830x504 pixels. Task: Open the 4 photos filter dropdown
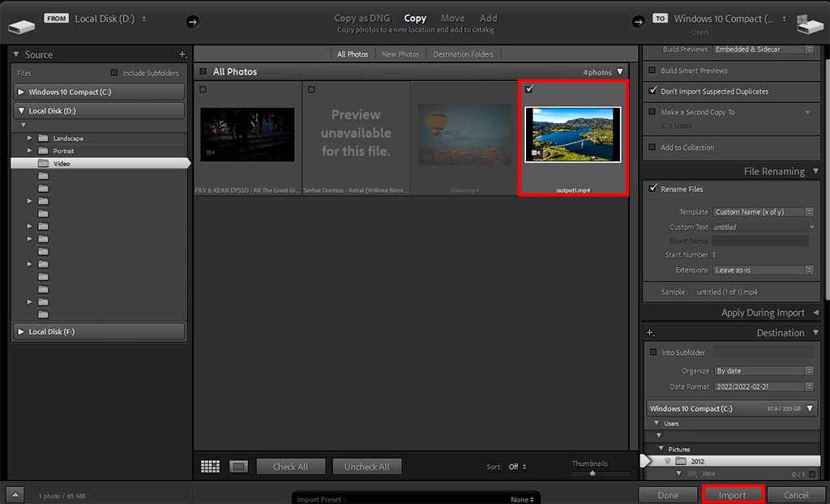(x=620, y=72)
